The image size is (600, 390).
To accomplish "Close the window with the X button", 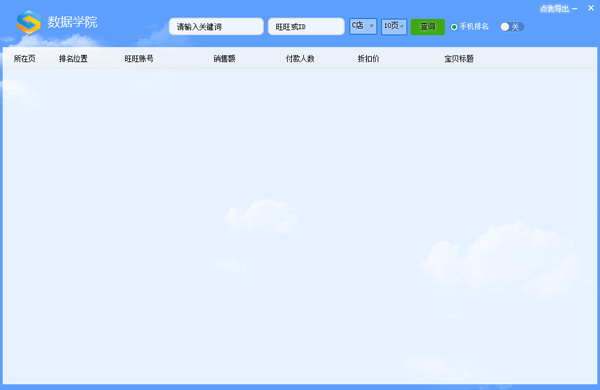I will click(x=591, y=8).
